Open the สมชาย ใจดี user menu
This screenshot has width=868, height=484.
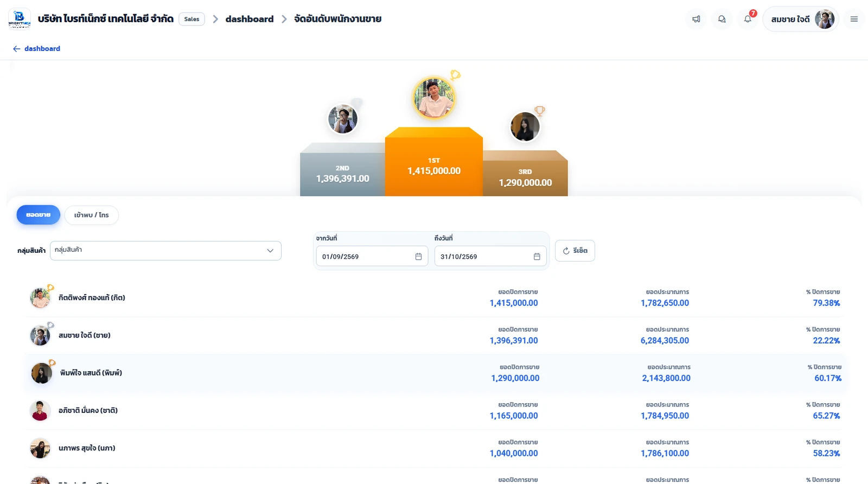click(x=801, y=19)
